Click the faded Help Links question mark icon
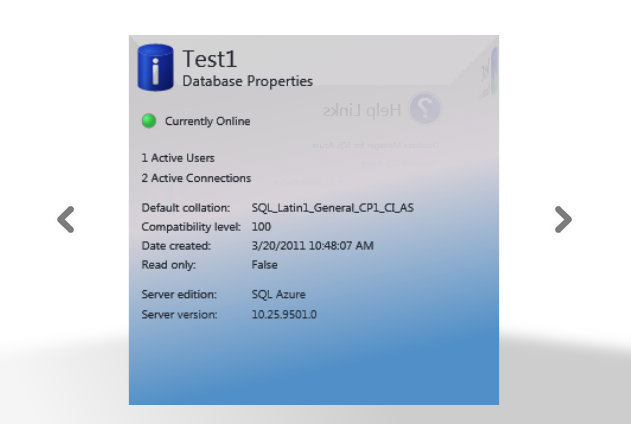The width and height of the screenshot is (631, 424). pos(426,108)
